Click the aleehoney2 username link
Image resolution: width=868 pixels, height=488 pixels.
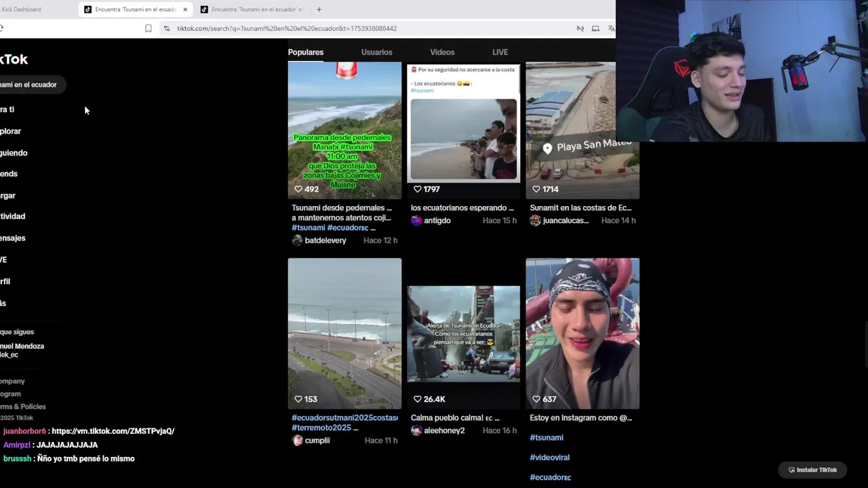[x=444, y=430]
